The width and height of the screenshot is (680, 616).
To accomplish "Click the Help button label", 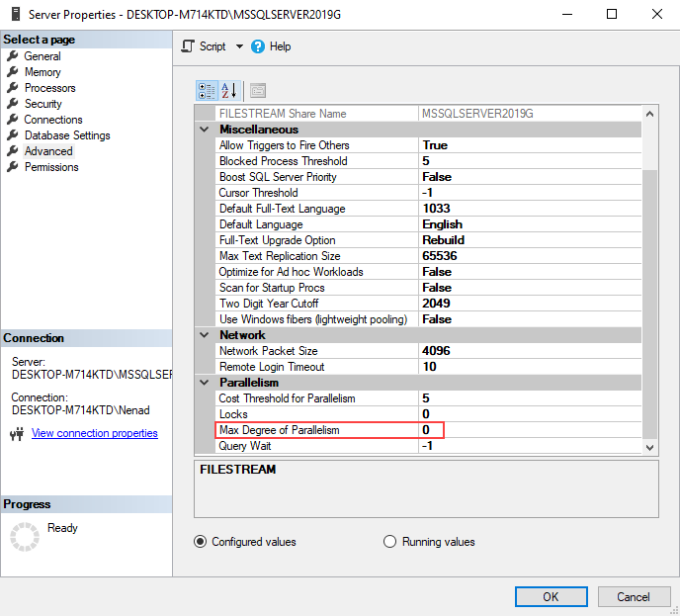I will 280,46.
